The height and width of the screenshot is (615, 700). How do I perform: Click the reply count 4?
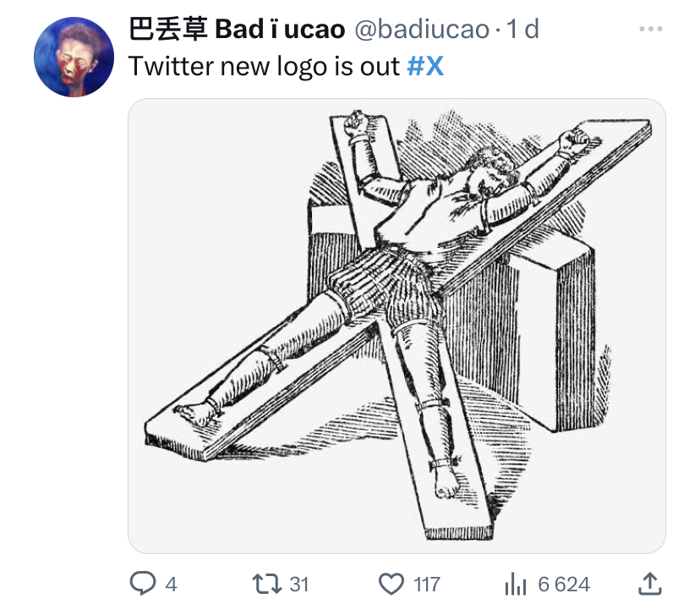171,585
